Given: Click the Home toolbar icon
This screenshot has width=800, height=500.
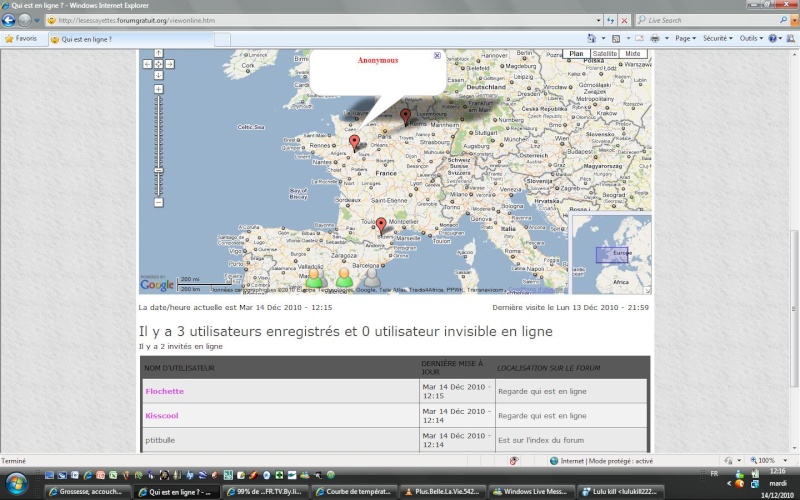Looking at the screenshot, I should click(x=592, y=38).
